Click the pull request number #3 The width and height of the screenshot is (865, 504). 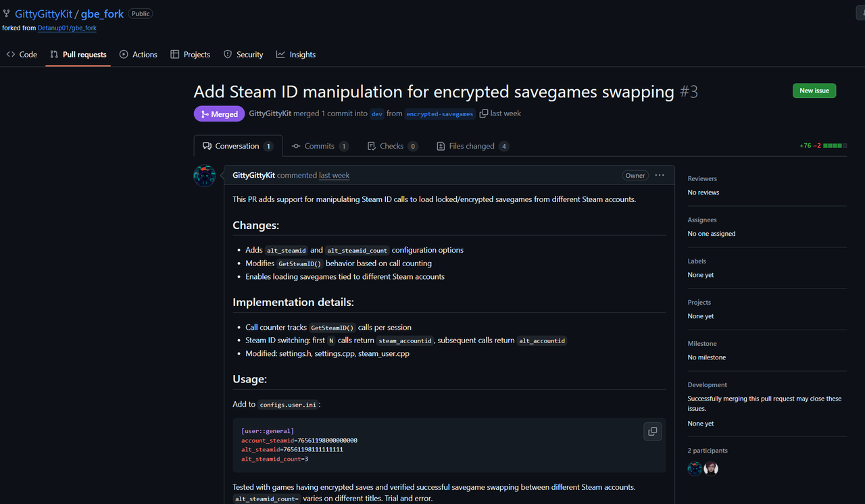[689, 92]
